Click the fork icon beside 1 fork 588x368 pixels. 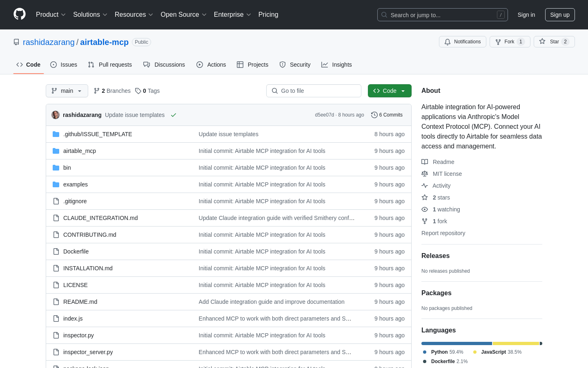pyautogui.click(x=425, y=221)
